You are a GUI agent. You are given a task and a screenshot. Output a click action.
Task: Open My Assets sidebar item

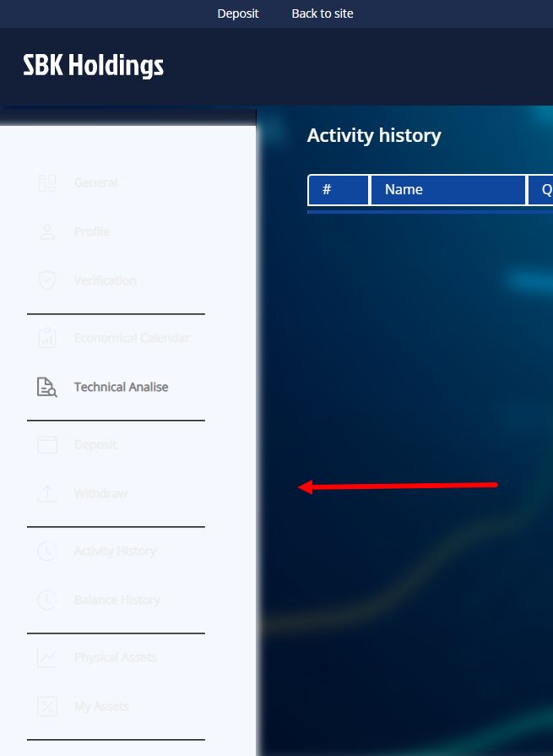tap(101, 706)
